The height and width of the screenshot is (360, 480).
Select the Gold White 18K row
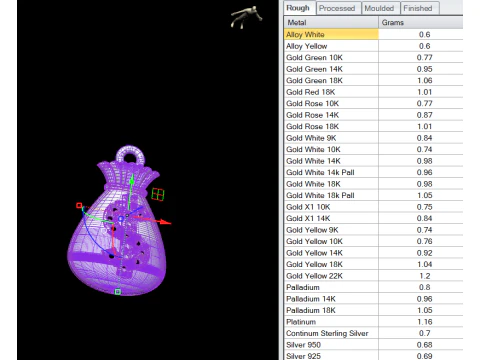[374, 184]
